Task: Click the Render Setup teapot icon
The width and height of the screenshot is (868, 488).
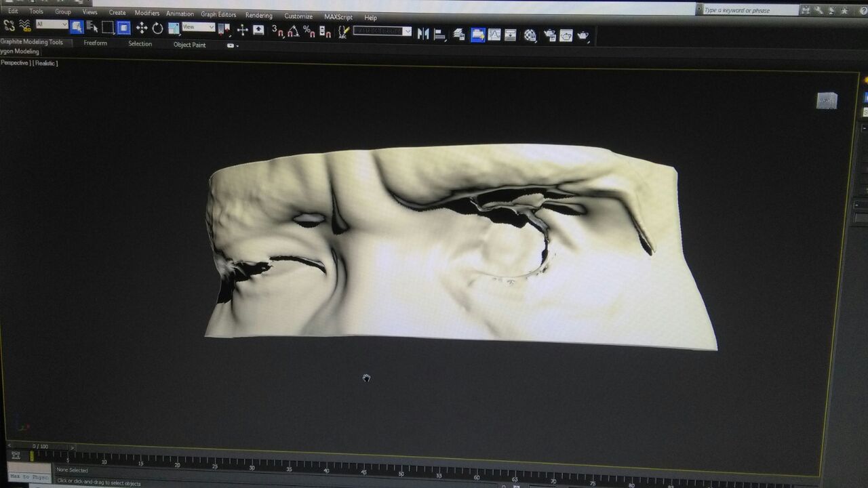Action: coord(549,35)
